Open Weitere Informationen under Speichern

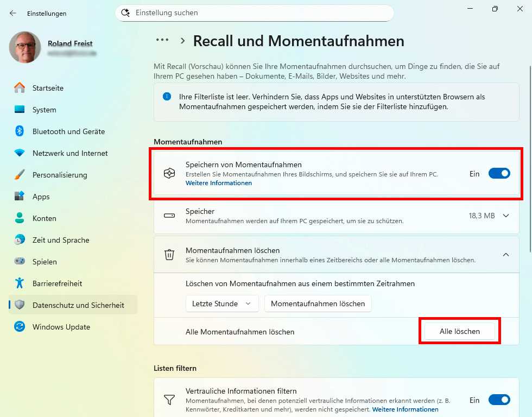(219, 183)
